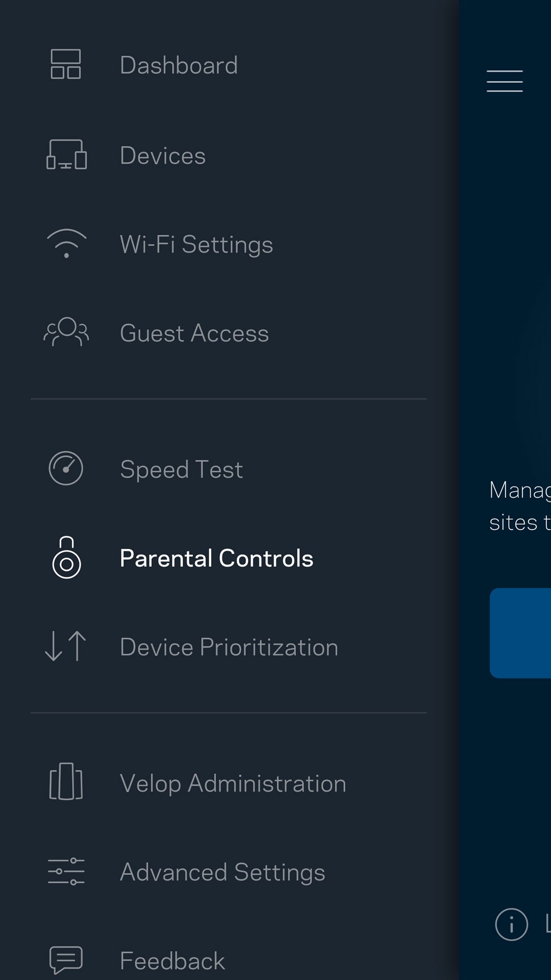Screen dimensions: 551x980
Task: Go to Advanced Settings
Action: (x=222, y=872)
